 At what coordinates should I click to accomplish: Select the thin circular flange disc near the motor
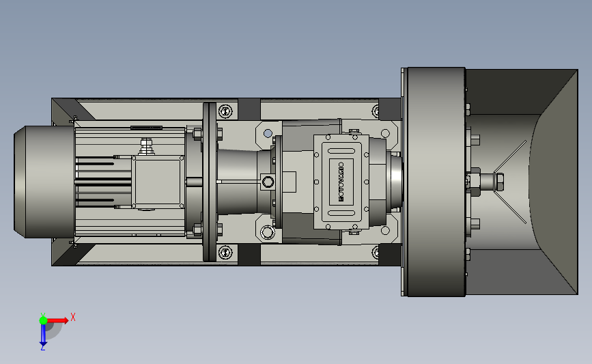(x=210, y=182)
